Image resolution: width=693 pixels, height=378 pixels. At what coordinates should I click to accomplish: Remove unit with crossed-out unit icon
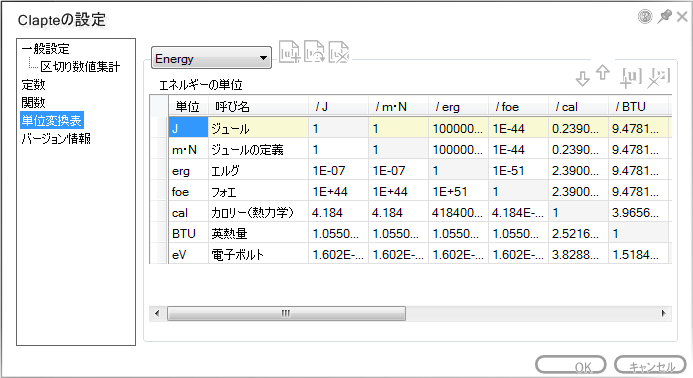659,77
